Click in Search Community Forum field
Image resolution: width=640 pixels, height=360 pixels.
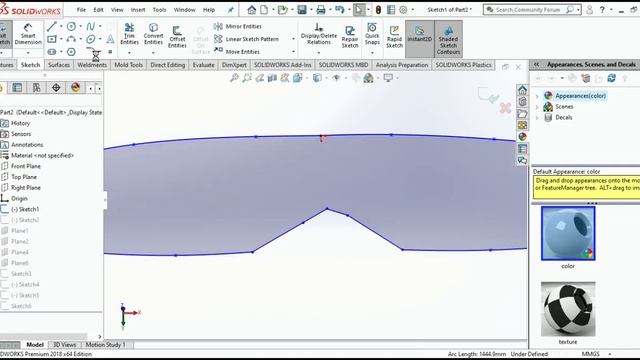coord(527,10)
